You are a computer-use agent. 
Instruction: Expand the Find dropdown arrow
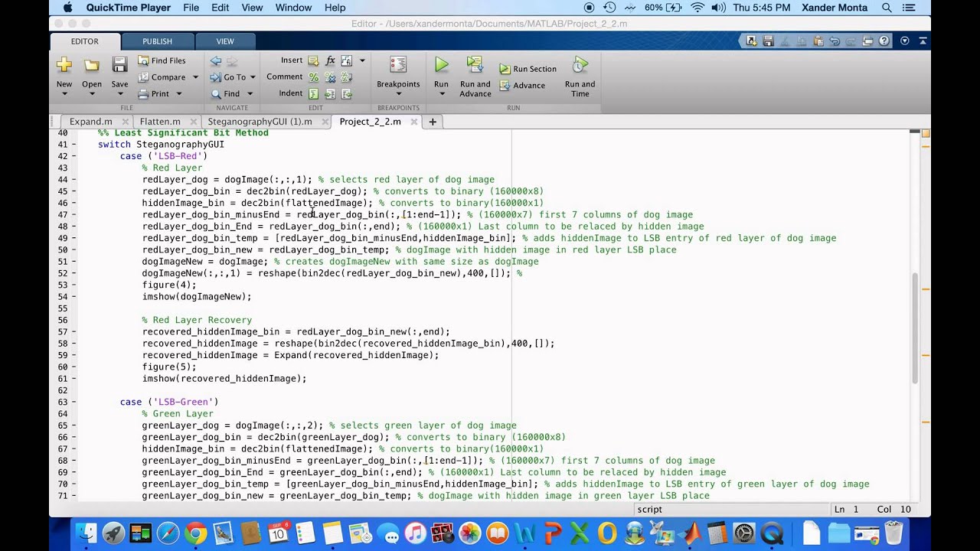pos(250,94)
